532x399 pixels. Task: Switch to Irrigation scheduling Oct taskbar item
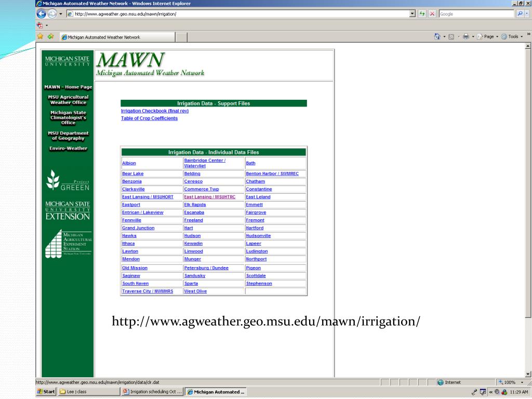coord(152,392)
